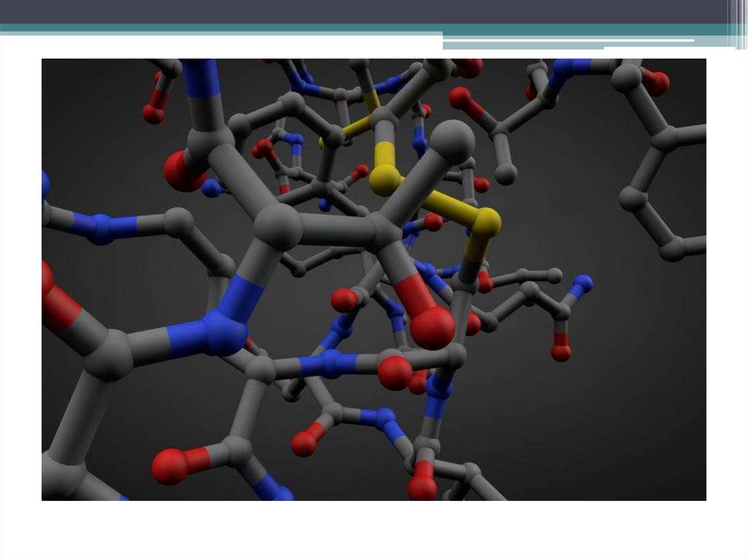
Task: Click the dark header bar at top
Action: point(365,11)
